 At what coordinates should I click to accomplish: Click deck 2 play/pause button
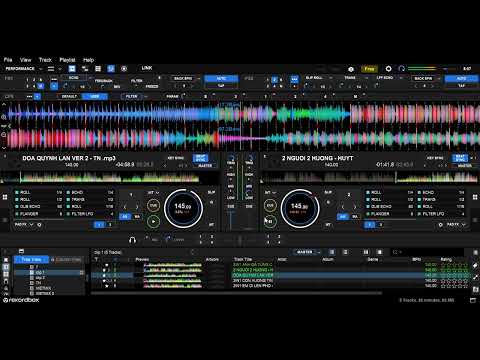[x=270, y=221]
